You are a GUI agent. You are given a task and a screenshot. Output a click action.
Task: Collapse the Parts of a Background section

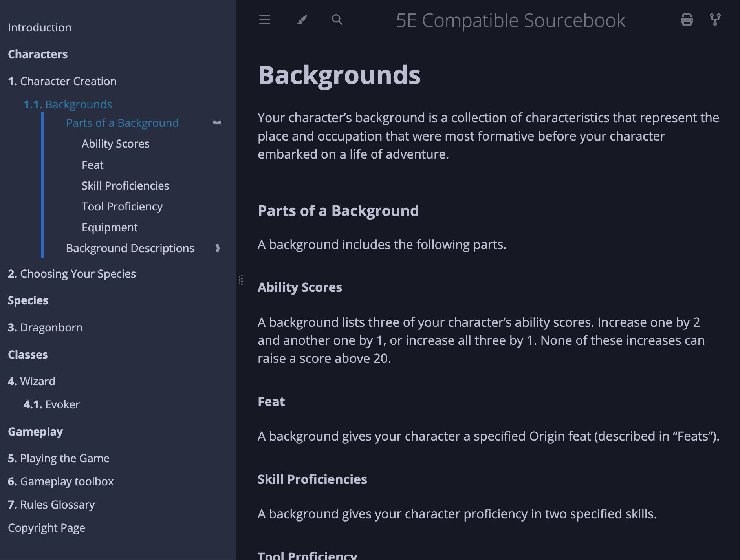pos(217,123)
